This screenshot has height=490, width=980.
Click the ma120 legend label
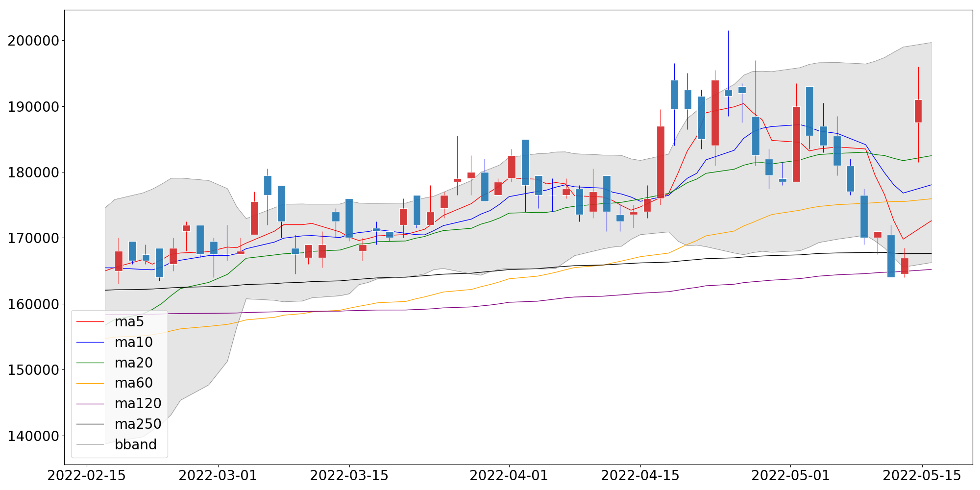(x=138, y=404)
